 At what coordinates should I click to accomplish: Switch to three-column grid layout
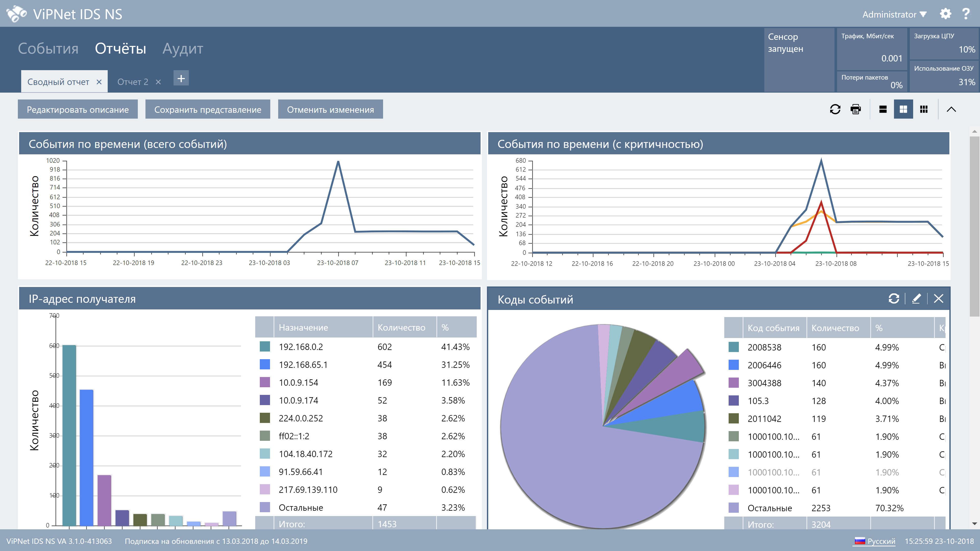pos(924,109)
